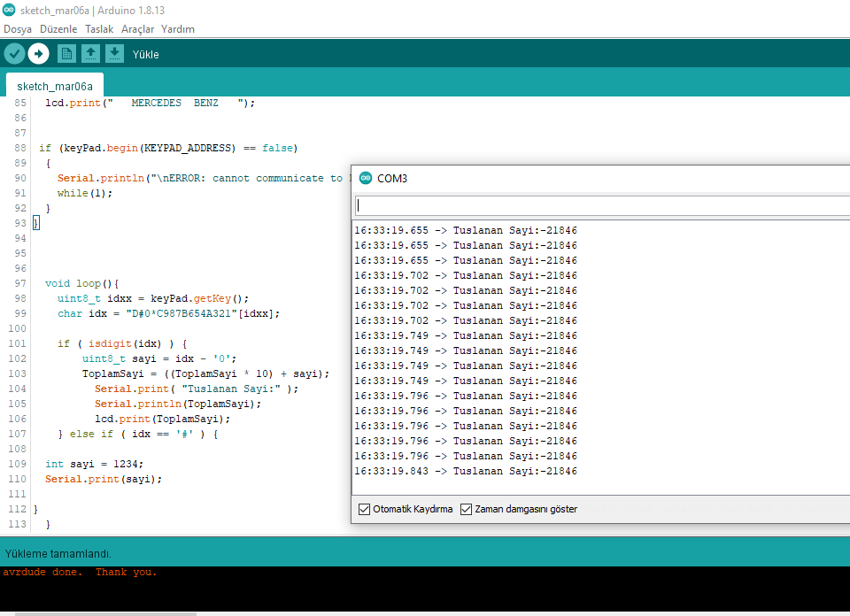Click the Verify checkmark icon
Screen dimensions: 850x616
(x=14, y=54)
